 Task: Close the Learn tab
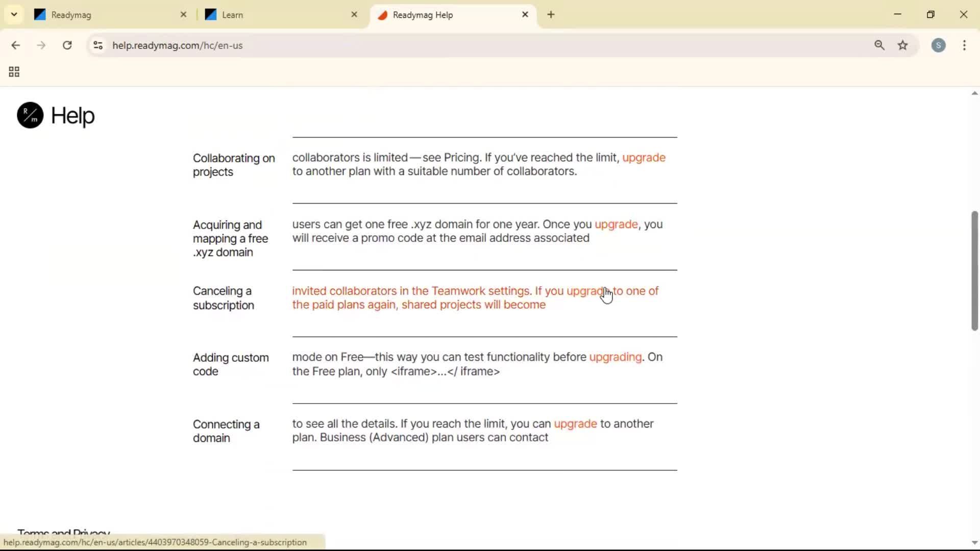coord(354,14)
